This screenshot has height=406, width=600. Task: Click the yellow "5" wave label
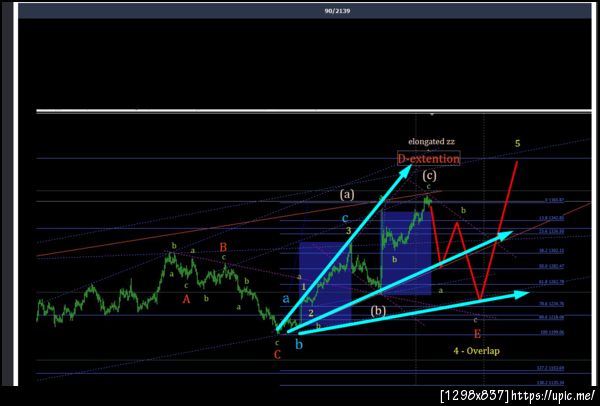click(517, 144)
